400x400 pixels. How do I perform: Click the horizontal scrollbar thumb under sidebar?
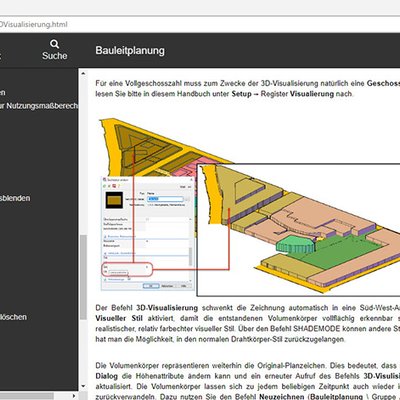pos(27,396)
